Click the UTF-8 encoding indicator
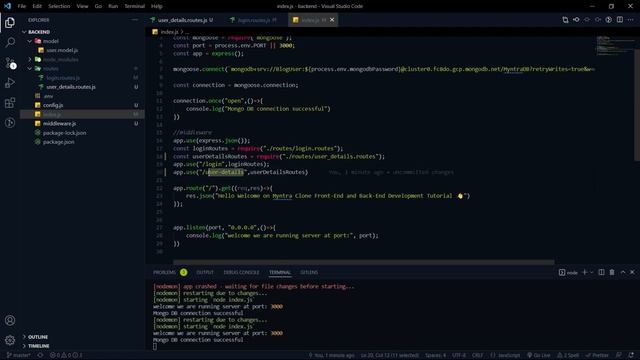Screen dimensions: 640x360 click(459, 355)
